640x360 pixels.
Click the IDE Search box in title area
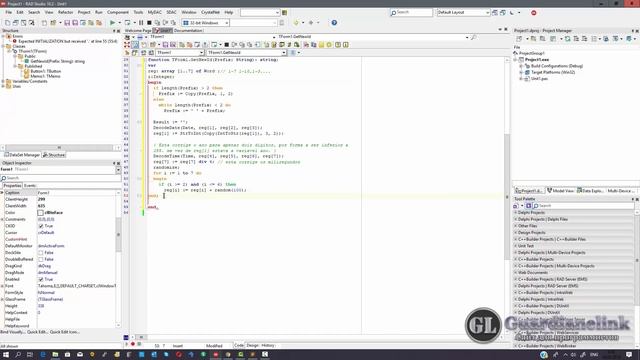(x=411, y=13)
